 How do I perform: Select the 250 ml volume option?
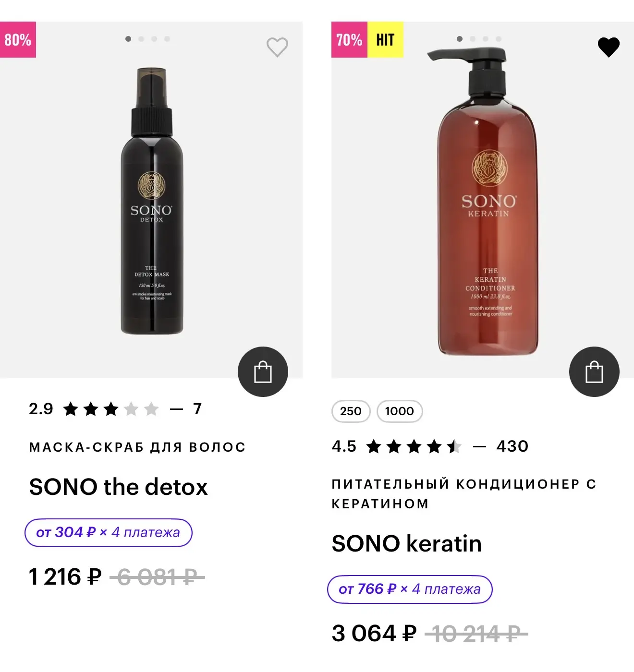(351, 411)
